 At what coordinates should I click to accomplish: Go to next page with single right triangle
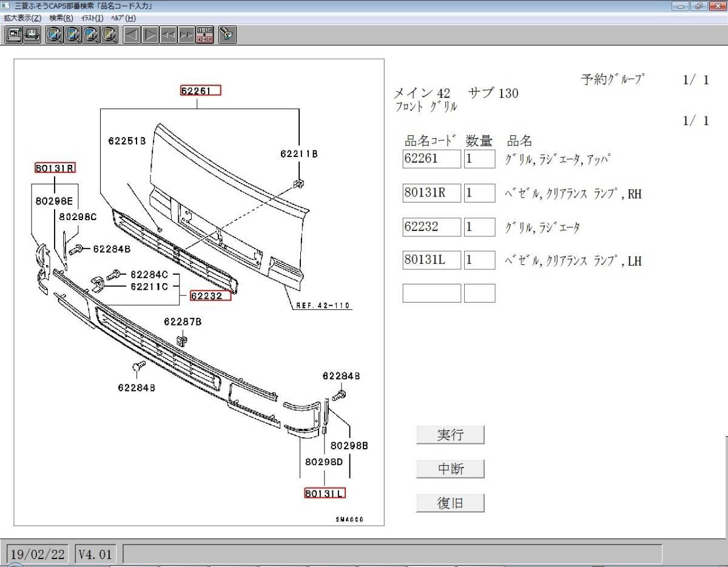150,35
